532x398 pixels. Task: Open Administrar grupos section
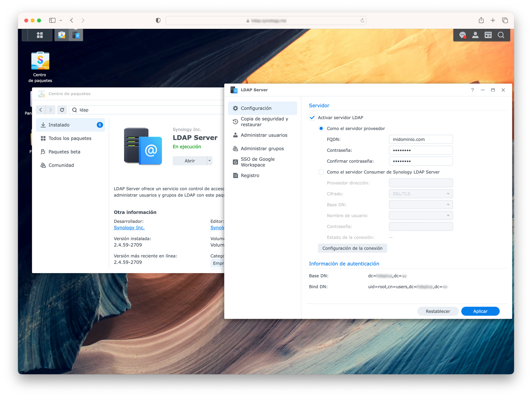tap(263, 149)
